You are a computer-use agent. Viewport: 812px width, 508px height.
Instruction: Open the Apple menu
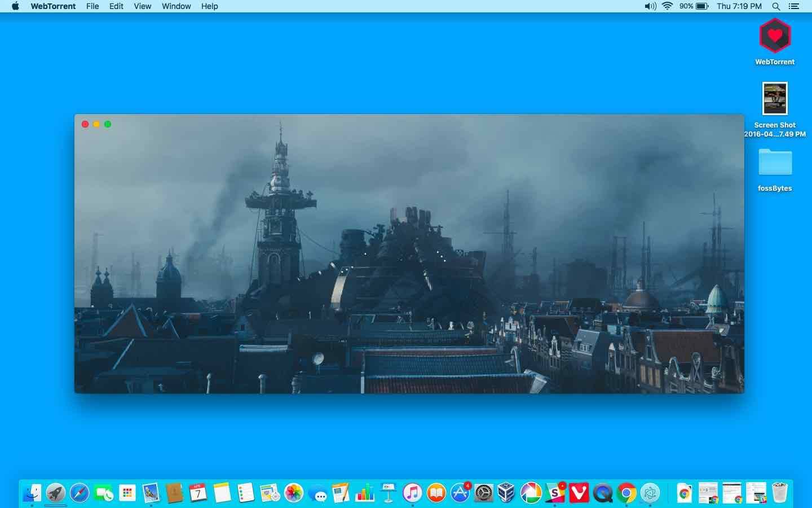pyautogui.click(x=15, y=6)
